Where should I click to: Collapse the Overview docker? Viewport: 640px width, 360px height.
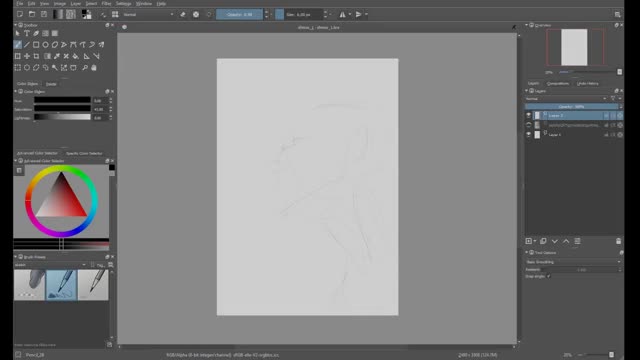pos(527,25)
